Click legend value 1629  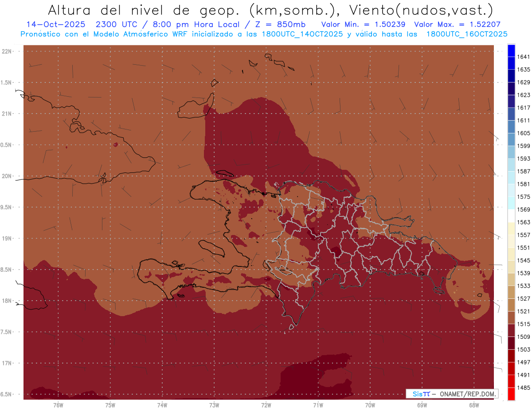click(x=524, y=82)
